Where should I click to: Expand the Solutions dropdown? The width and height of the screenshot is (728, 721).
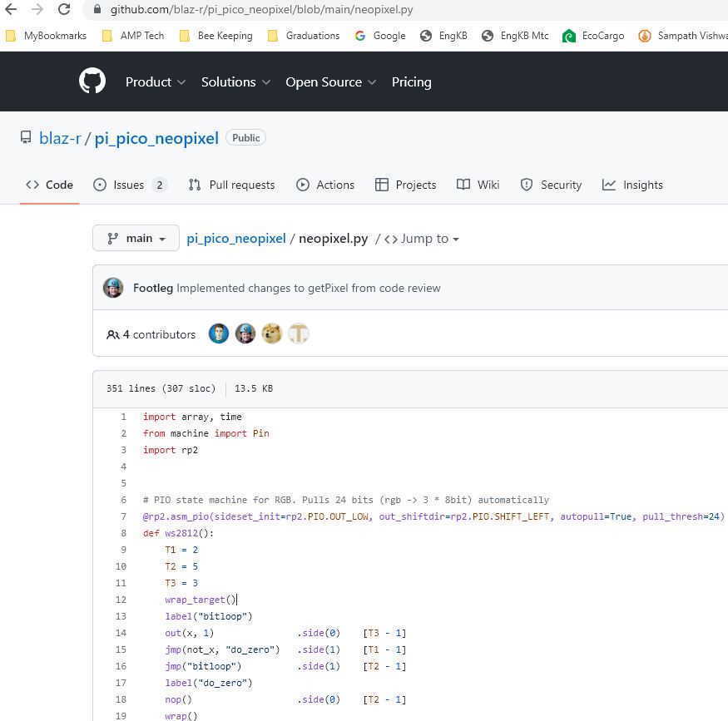[235, 81]
